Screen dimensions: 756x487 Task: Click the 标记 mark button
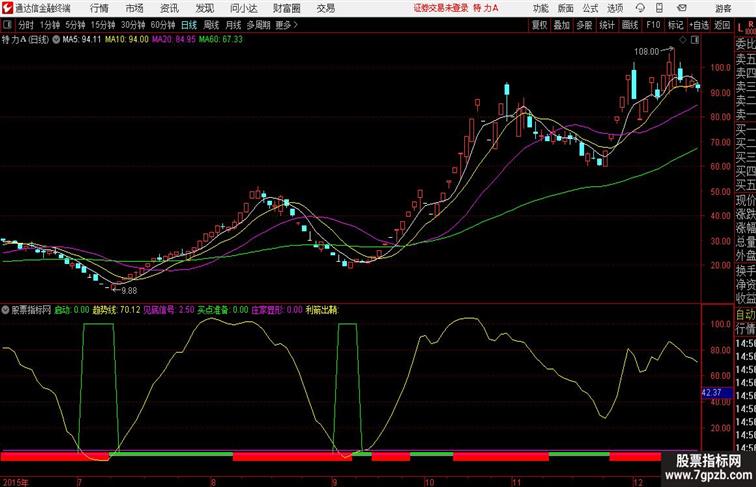[x=675, y=25]
